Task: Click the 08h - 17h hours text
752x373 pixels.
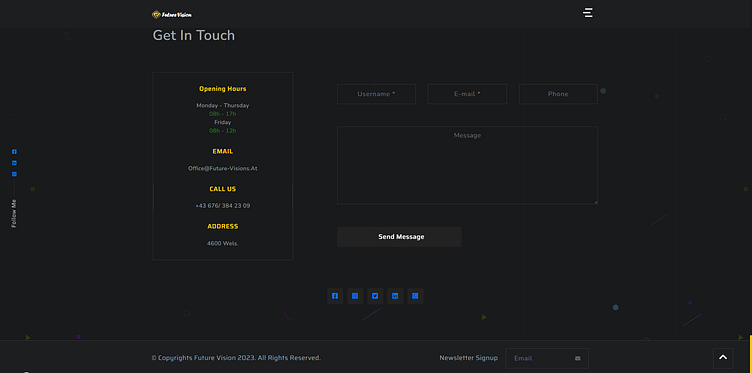Action: click(223, 114)
